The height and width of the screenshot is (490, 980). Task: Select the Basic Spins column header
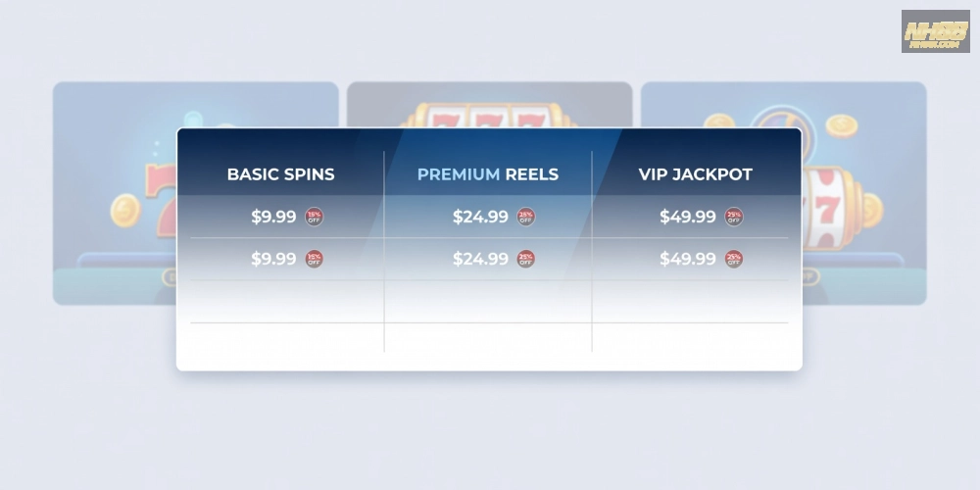click(x=280, y=174)
